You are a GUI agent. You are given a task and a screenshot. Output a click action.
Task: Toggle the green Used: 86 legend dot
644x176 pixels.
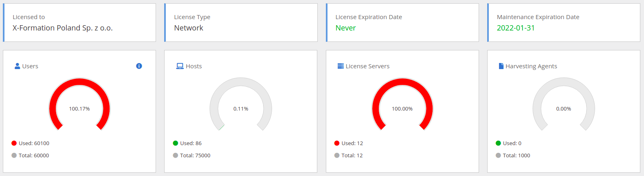(x=176, y=143)
